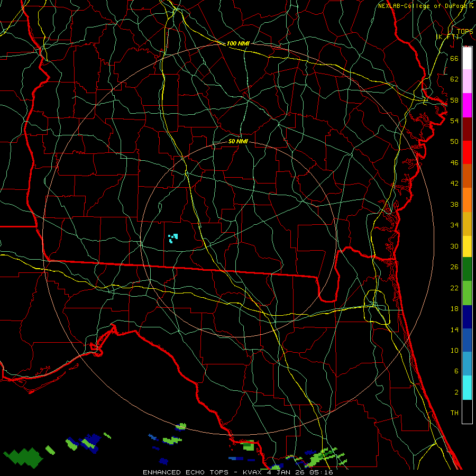This screenshot has height=476, width=476.
Task: Click the bright red legend swatch
Action: click(467, 152)
